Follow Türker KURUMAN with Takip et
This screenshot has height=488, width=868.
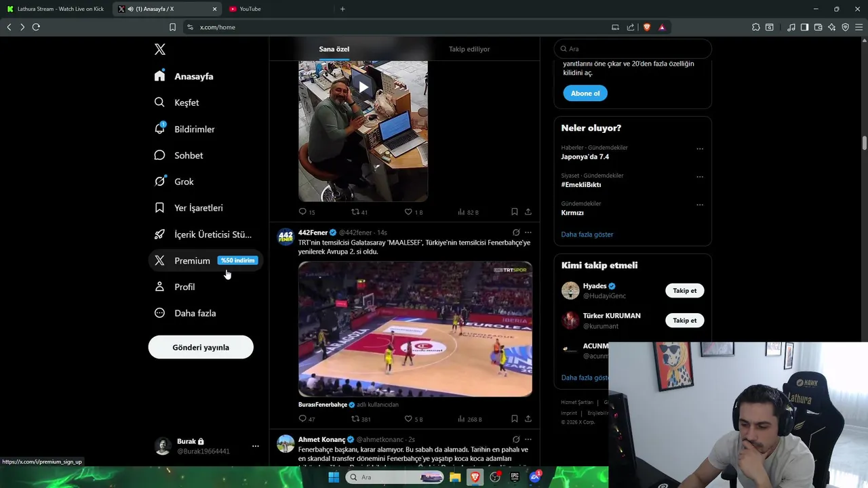coord(685,321)
